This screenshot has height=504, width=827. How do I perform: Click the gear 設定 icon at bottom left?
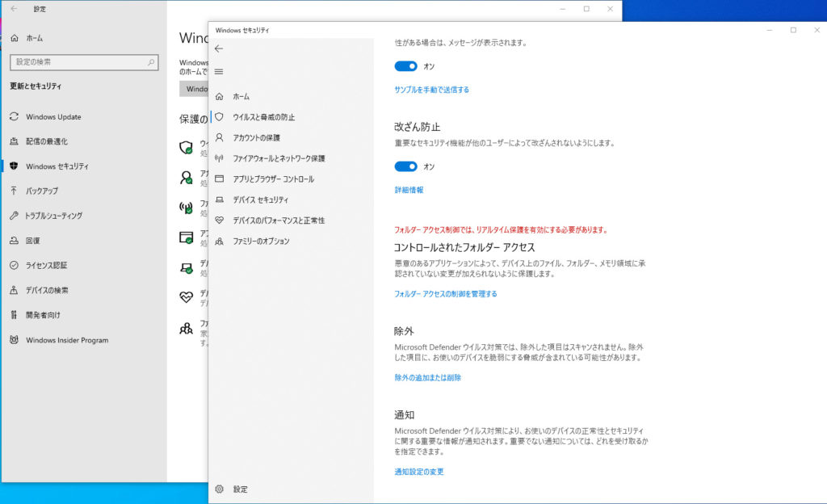219,489
